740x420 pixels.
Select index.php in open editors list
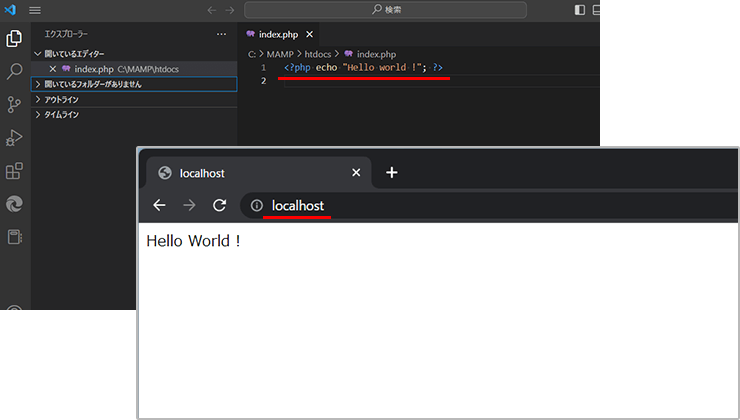pyautogui.click(x=134, y=69)
